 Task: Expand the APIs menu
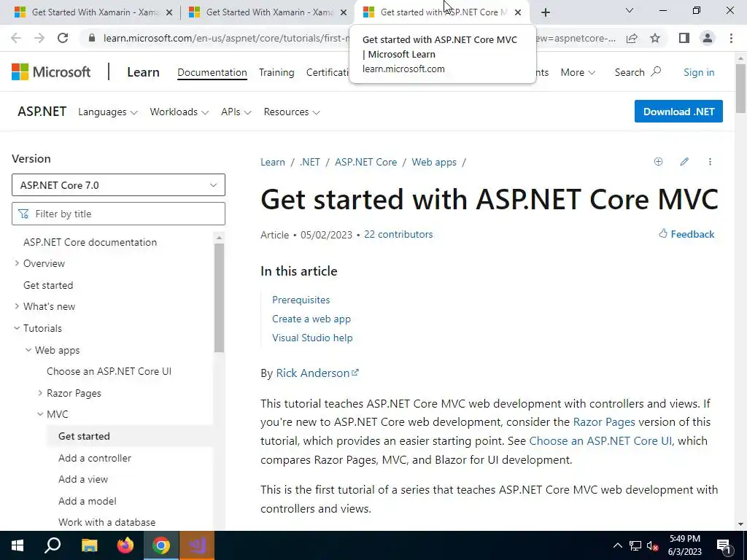(x=236, y=112)
